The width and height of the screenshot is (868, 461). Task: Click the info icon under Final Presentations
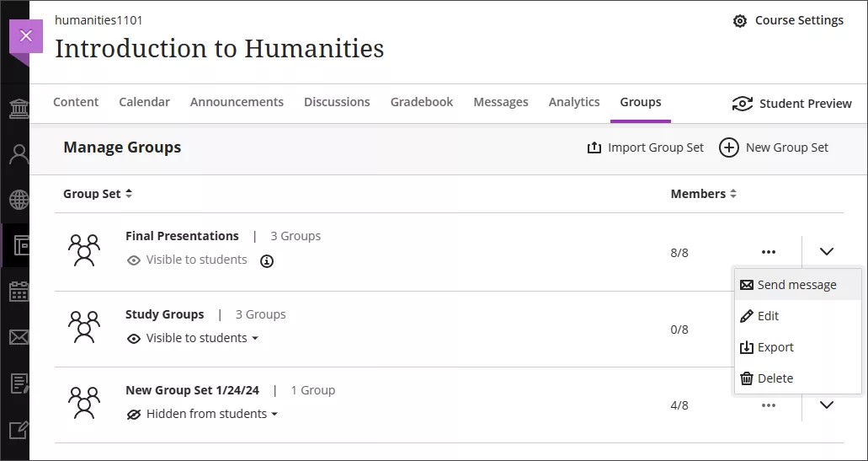point(267,260)
